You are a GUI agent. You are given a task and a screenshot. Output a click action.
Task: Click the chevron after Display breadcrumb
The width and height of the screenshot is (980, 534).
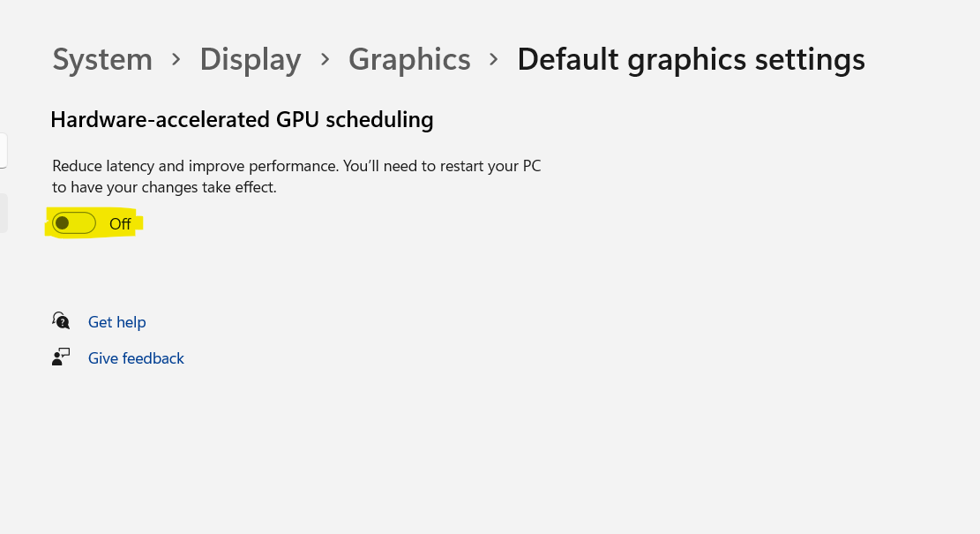click(325, 59)
